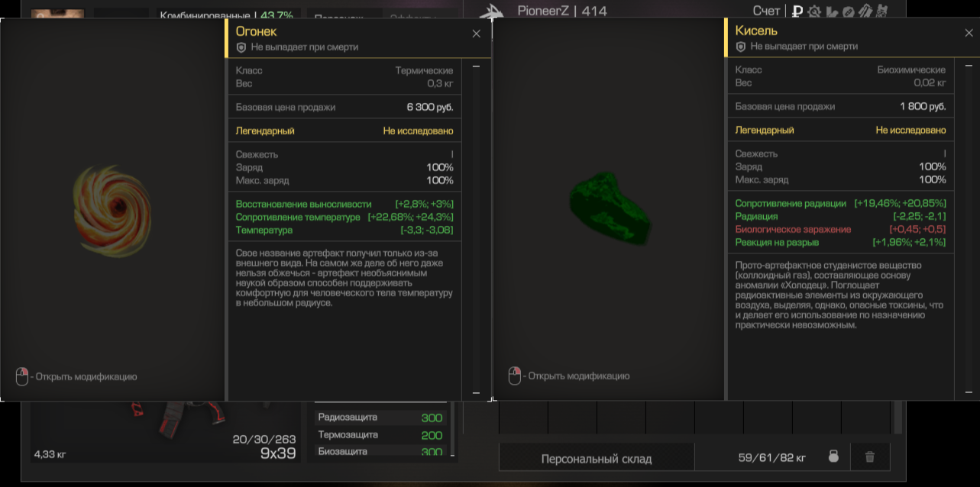Click the ruble currency icon
Image resolution: width=980 pixels, height=487 pixels.
point(797,11)
